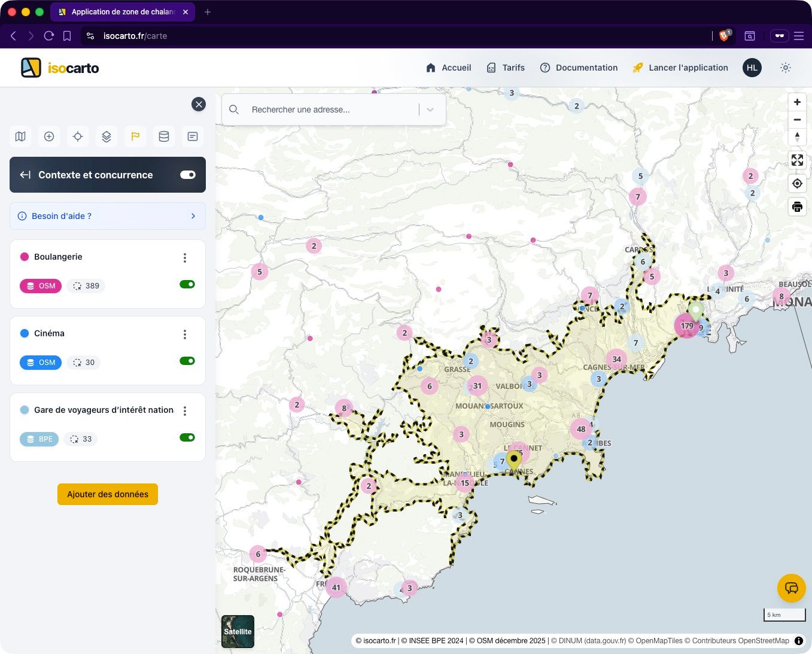Open the 'Besoin d'aide ?' help link
Screen dimensions: 812x654
coord(62,216)
